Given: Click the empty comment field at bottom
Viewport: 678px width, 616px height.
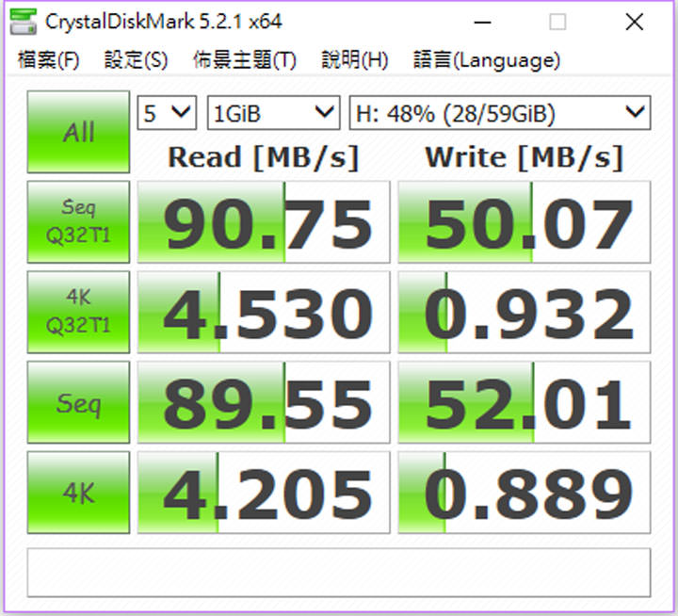Looking at the screenshot, I should pyautogui.click(x=339, y=572).
